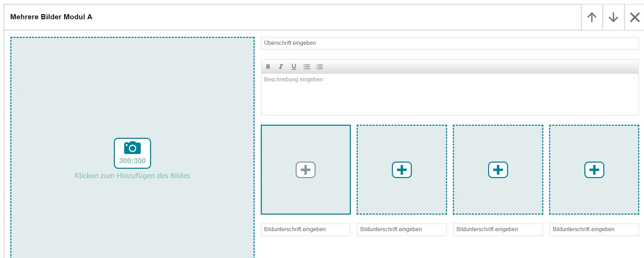Insert a numbered list

tap(320, 67)
